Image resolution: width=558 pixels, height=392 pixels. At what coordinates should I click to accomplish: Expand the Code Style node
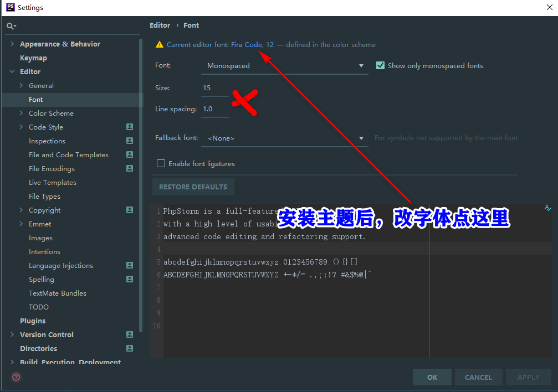[x=21, y=127]
